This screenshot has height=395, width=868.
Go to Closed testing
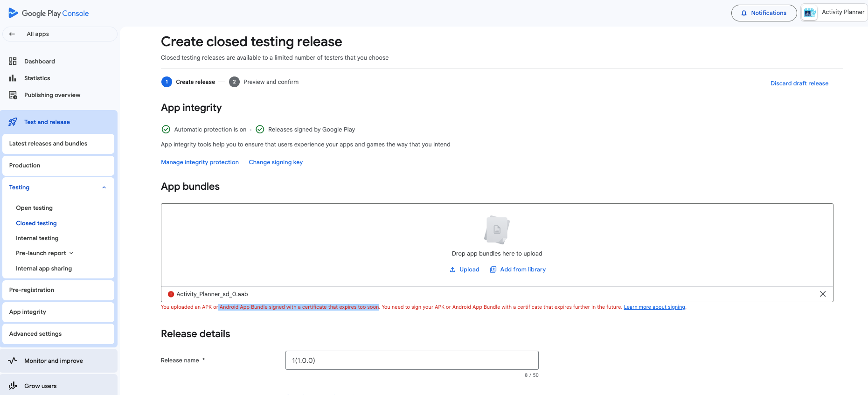[36, 223]
